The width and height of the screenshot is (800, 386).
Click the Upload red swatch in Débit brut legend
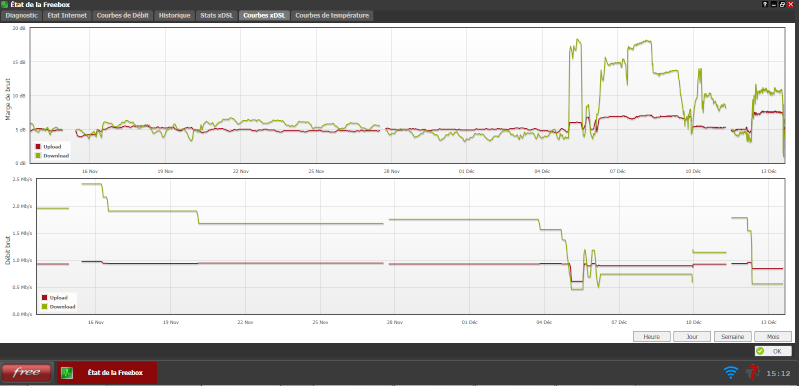[44, 298]
